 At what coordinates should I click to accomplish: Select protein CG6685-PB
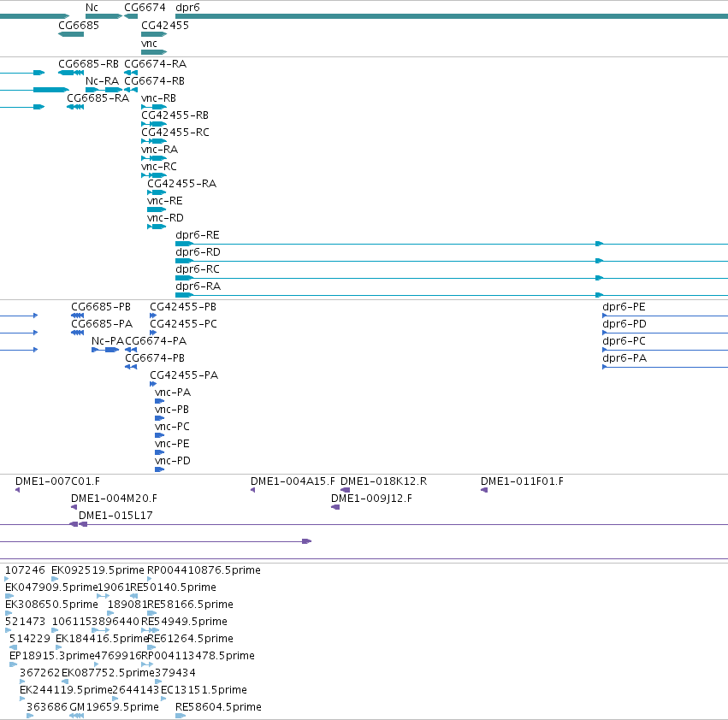click(101, 307)
